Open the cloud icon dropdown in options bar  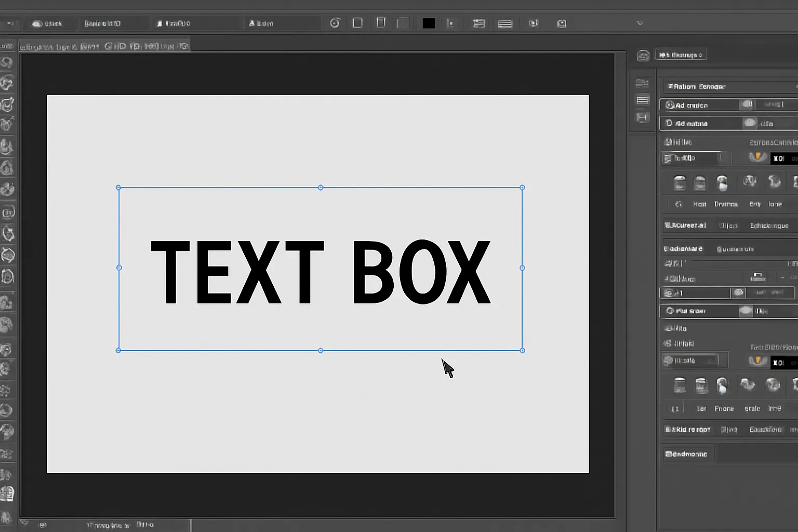coord(47,23)
